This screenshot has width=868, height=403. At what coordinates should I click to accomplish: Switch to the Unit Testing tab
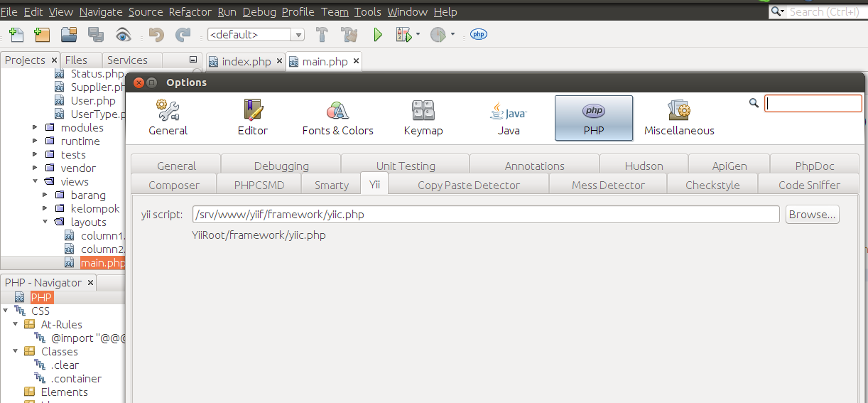pyautogui.click(x=406, y=166)
